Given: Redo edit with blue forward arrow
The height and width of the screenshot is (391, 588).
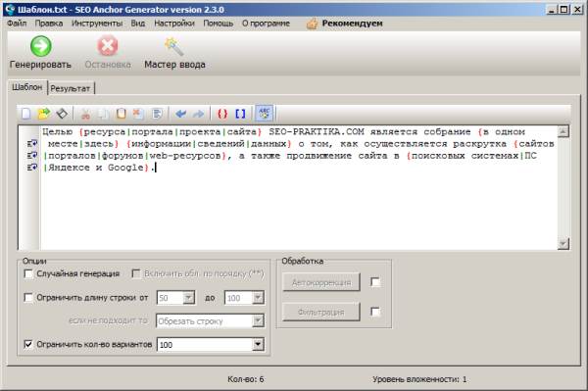Looking at the screenshot, I should point(198,114).
